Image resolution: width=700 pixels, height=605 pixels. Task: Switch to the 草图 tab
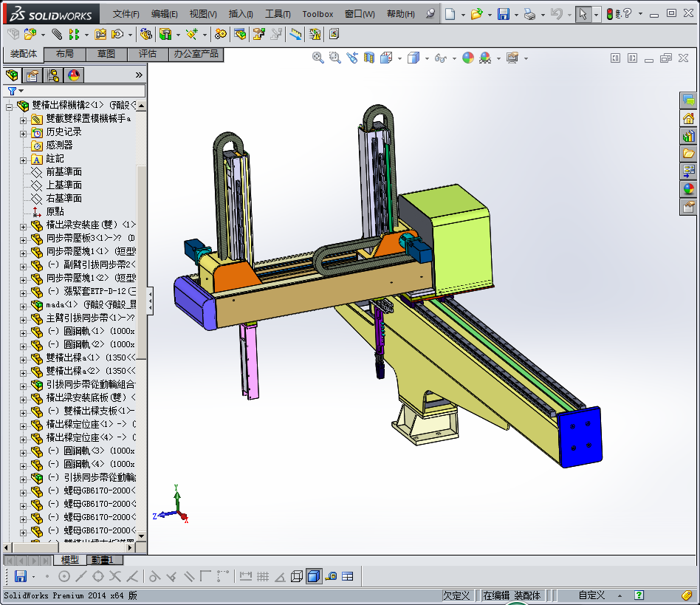point(106,54)
